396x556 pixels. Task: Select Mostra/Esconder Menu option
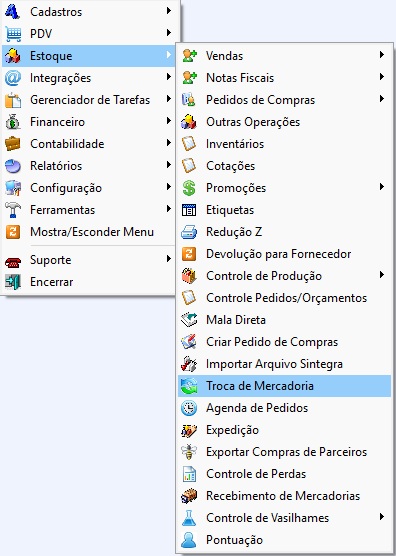click(x=89, y=232)
